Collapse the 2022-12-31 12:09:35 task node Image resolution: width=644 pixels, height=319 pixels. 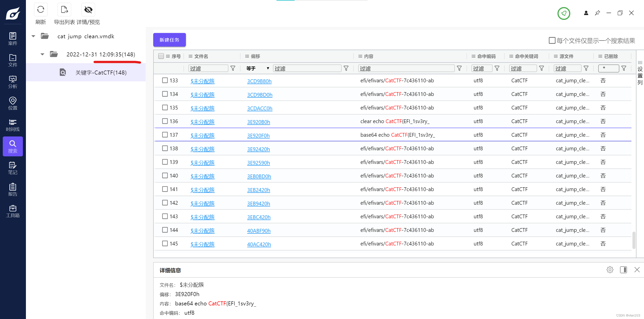click(x=42, y=54)
